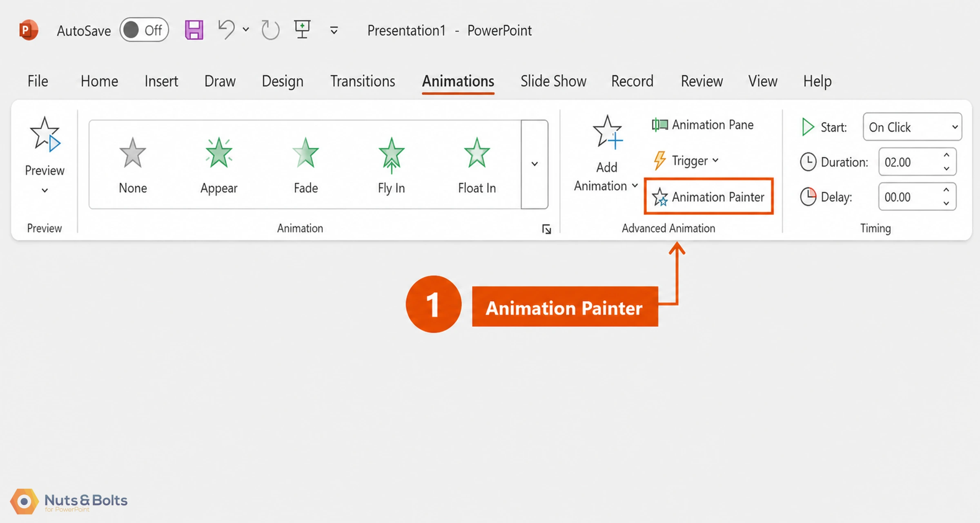Open the Record tab
Image resolution: width=980 pixels, height=523 pixels.
point(632,81)
